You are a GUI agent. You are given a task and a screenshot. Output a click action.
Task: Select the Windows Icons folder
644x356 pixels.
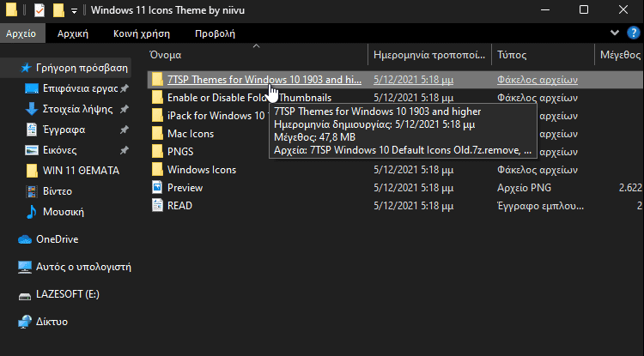[x=202, y=170]
